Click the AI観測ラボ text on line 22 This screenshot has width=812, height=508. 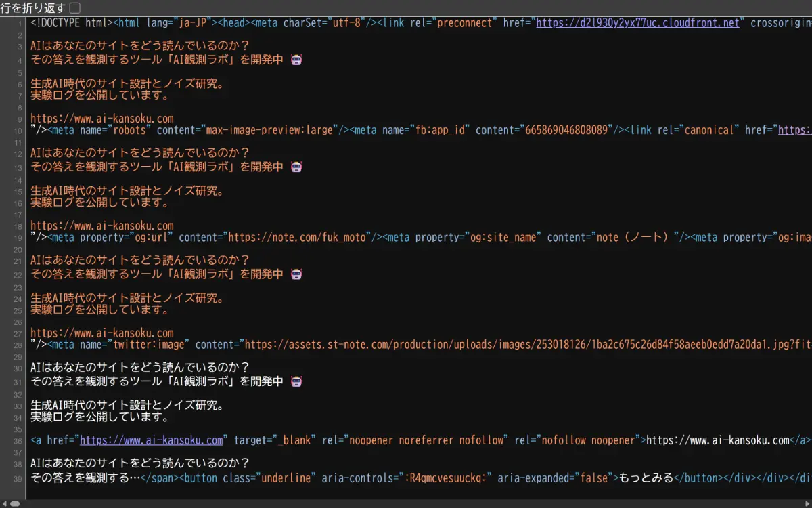click(200, 274)
